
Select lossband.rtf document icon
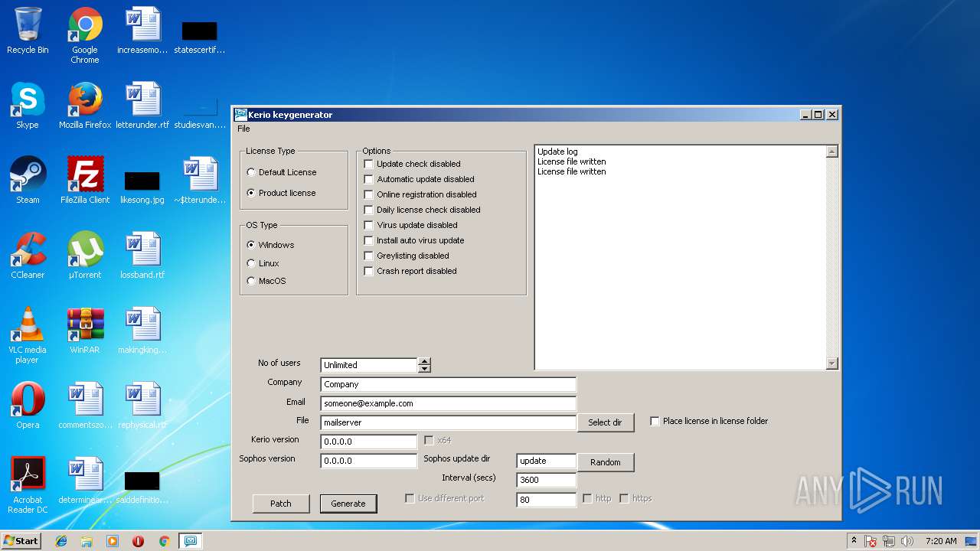coord(142,256)
